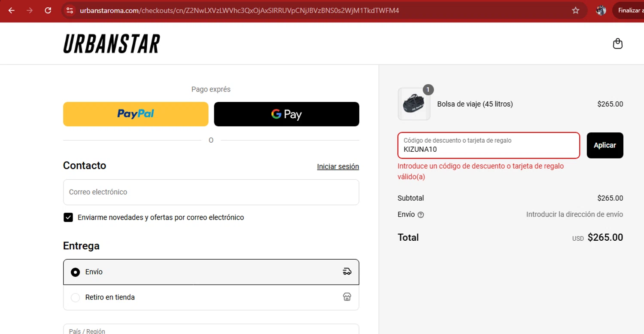
Task: Pay with the G Pay button
Action: coord(286,114)
